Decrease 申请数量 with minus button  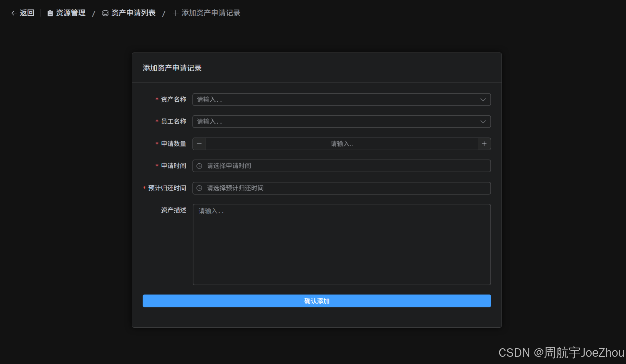(x=199, y=144)
